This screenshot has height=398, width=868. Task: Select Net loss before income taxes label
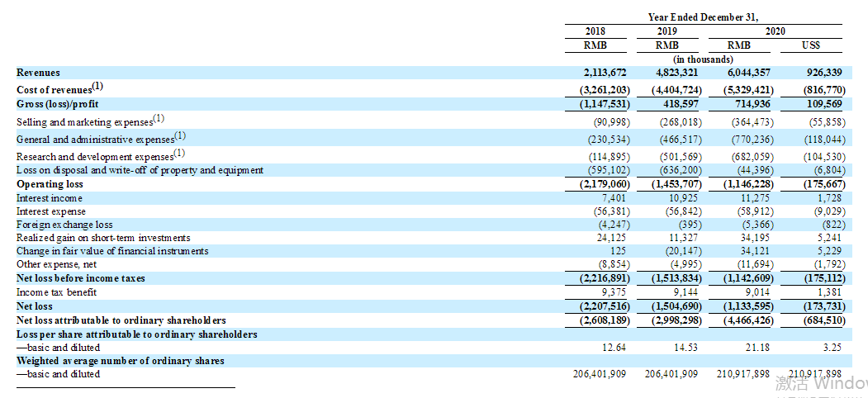pyautogui.click(x=81, y=278)
